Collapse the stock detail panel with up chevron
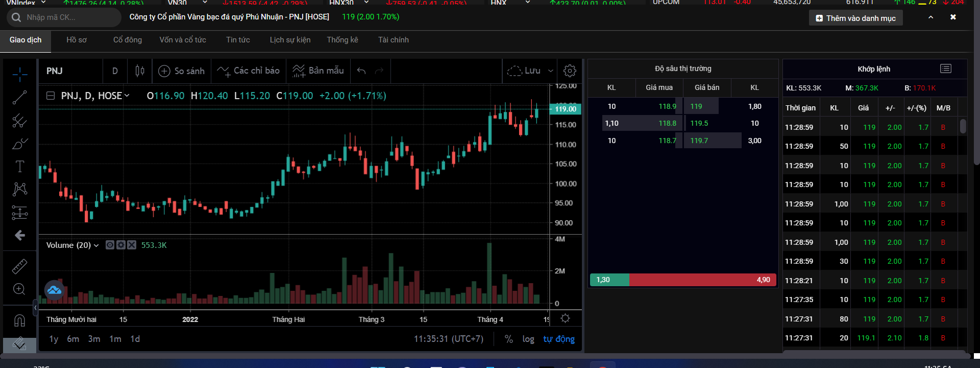 pos(930,17)
